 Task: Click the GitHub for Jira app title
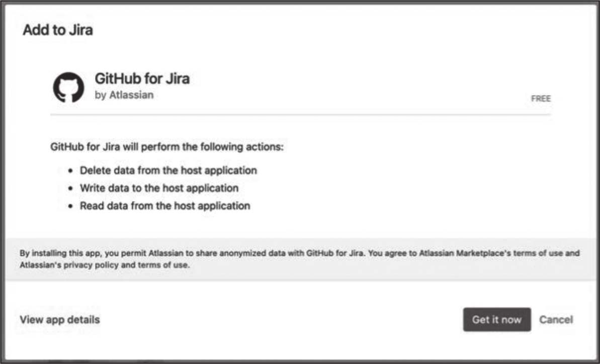click(142, 79)
